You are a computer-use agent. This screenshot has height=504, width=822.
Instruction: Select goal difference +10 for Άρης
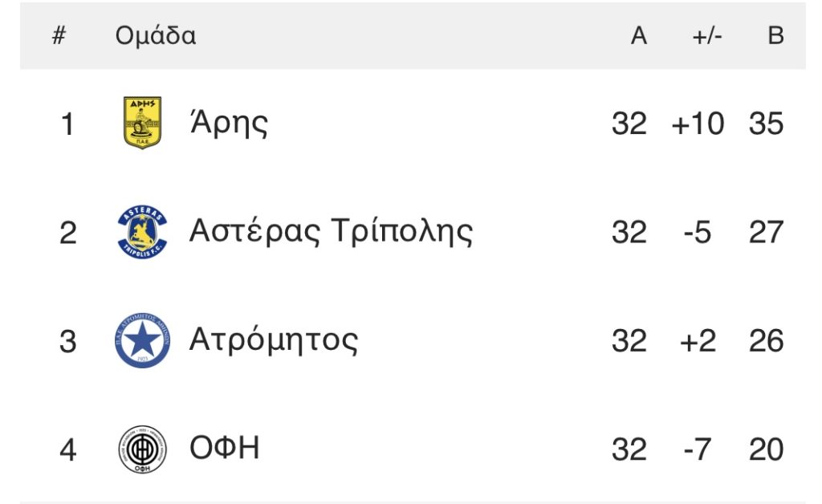tap(698, 124)
